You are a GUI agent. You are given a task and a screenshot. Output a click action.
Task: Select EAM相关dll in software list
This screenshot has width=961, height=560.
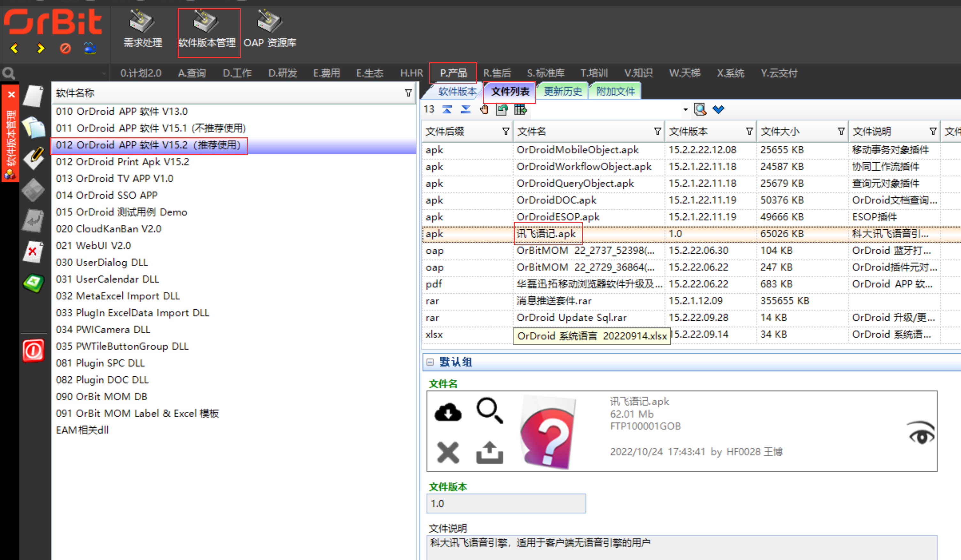tap(234, 430)
